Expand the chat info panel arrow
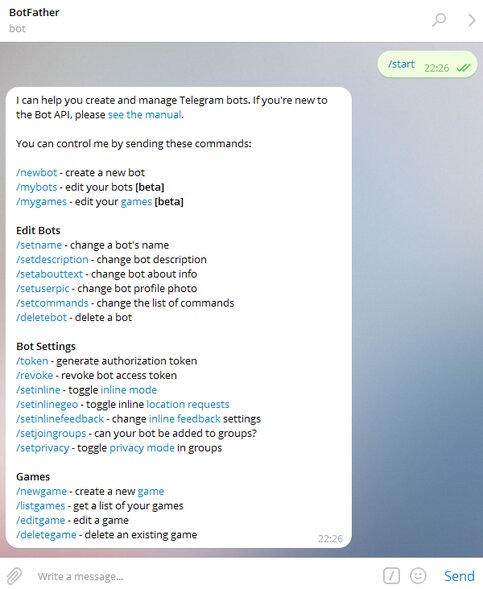The height and width of the screenshot is (589, 483). pyautogui.click(x=472, y=20)
